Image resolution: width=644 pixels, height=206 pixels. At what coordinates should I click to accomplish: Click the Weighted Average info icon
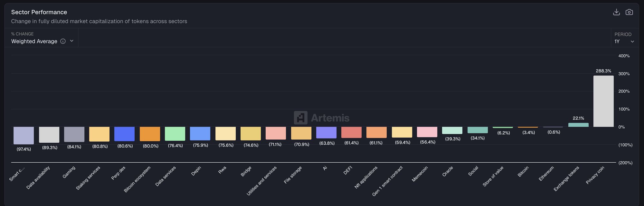[x=63, y=41]
